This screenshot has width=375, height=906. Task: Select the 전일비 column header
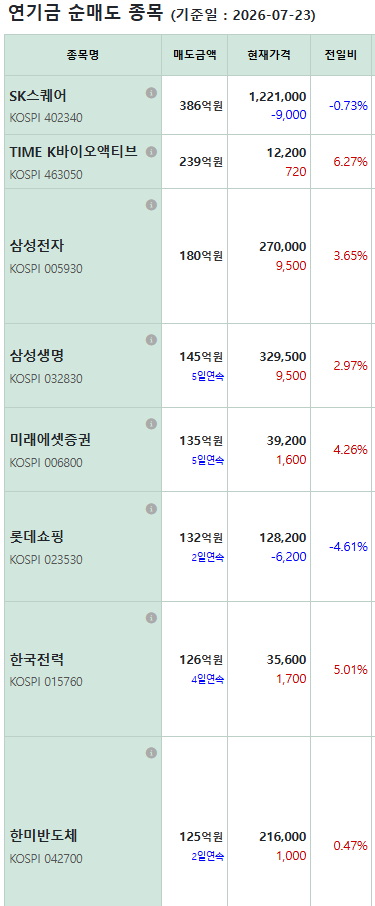pos(341,55)
